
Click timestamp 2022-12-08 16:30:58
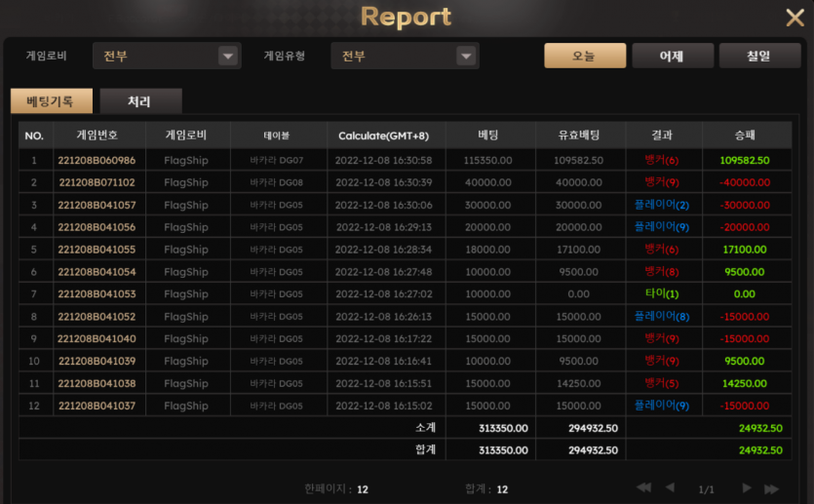(x=384, y=161)
